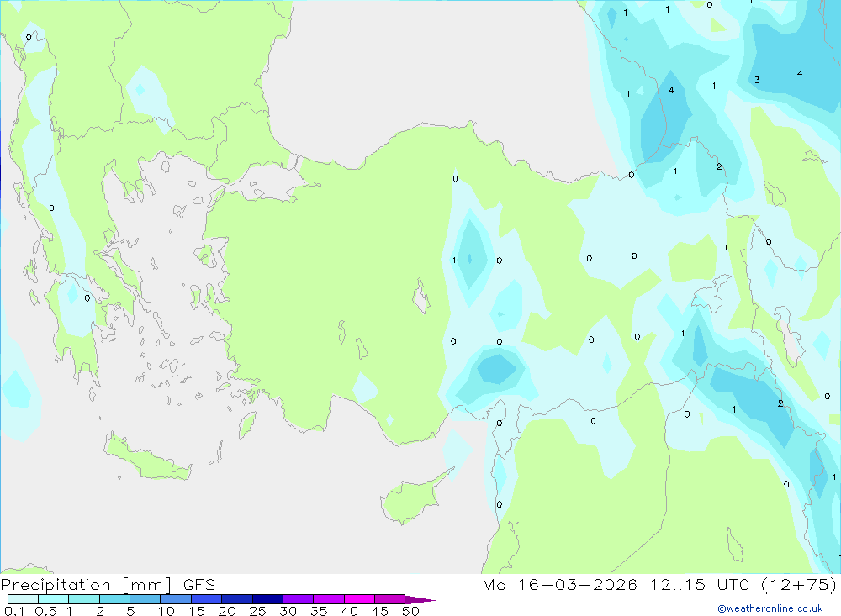Click the 2–5 mm legend color swatch
The width and height of the screenshot is (841, 616).
114,599
